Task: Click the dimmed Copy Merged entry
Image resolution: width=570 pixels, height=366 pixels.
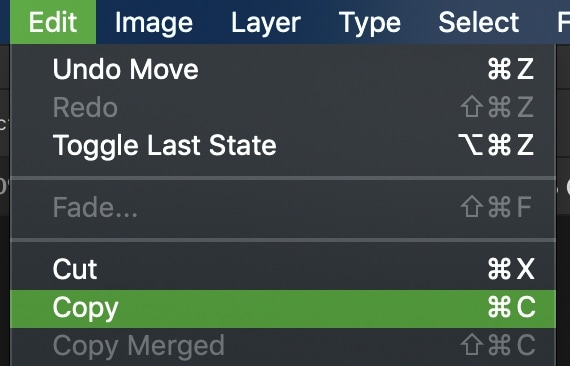Action: pos(283,346)
